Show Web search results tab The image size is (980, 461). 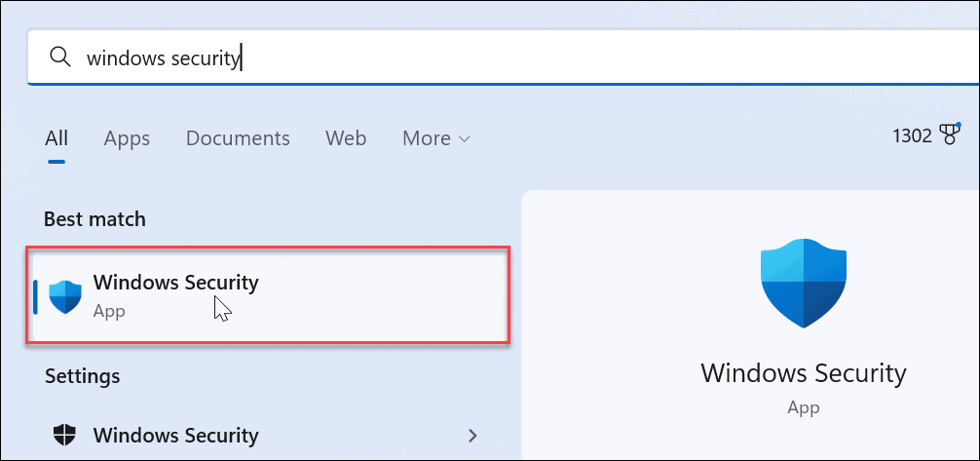346,138
